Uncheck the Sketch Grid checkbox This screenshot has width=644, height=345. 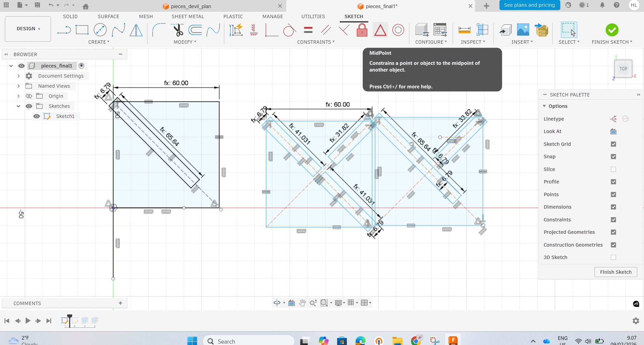click(613, 144)
